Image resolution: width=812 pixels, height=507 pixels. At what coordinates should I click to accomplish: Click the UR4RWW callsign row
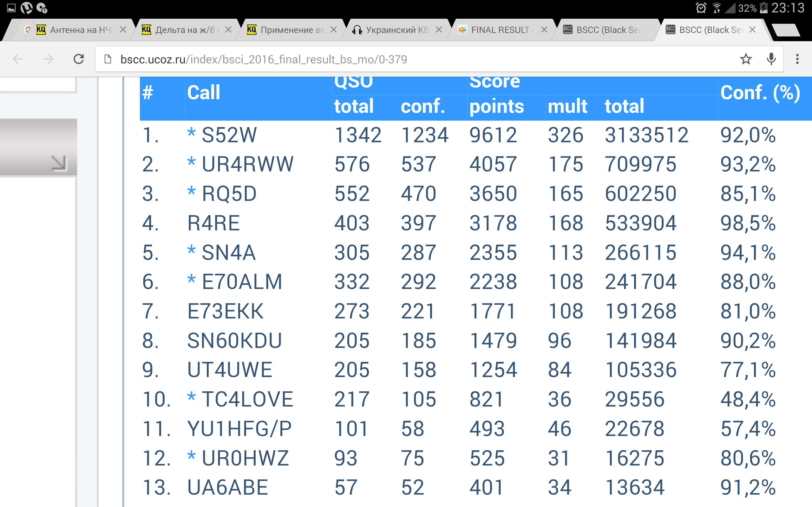tap(247, 164)
